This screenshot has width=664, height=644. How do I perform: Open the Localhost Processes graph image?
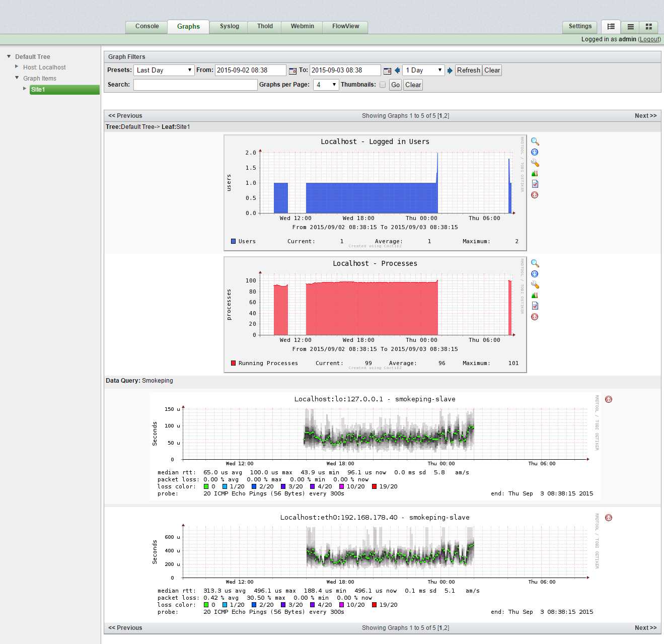coord(375,315)
